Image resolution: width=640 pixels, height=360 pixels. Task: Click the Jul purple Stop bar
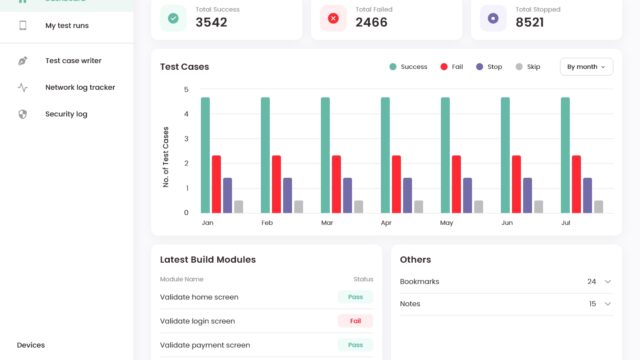(587, 196)
